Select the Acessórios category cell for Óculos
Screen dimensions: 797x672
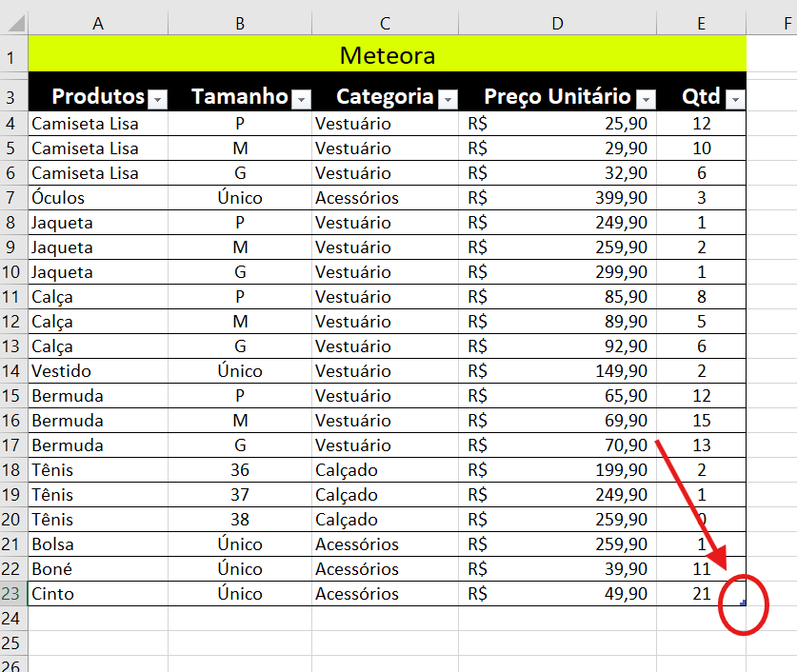[x=386, y=198]
